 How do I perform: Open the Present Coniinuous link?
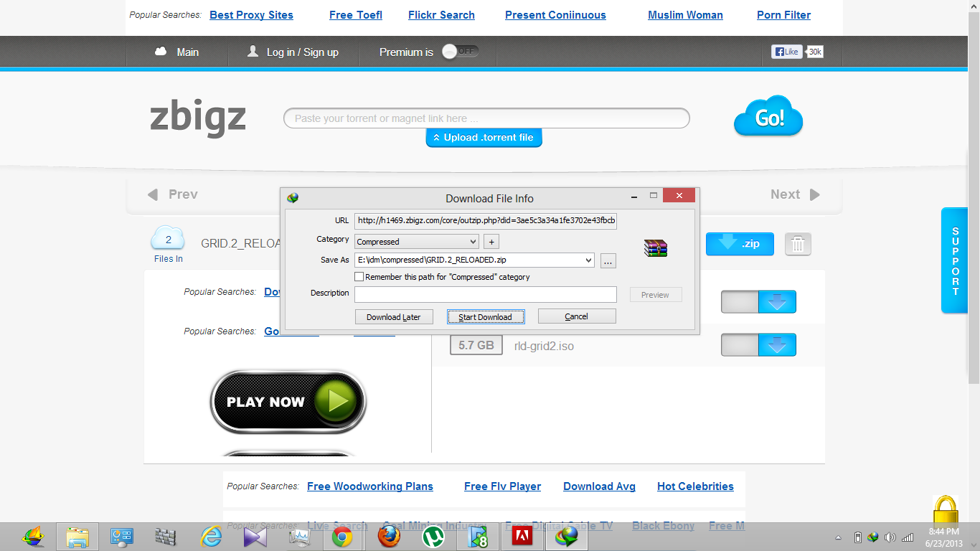pyautogui.click(x=555, y=15)
